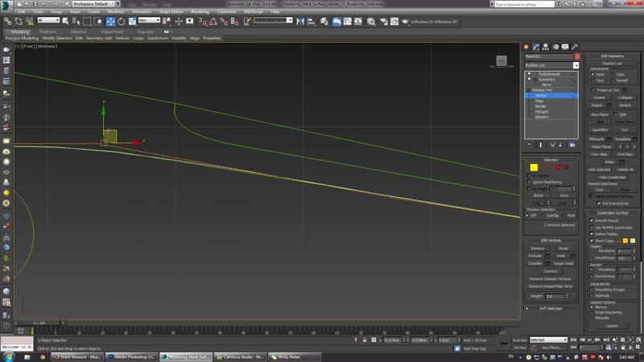This screenshot has width=644, height=362.
Task: Open the Rendering menu
Action: 200,11
